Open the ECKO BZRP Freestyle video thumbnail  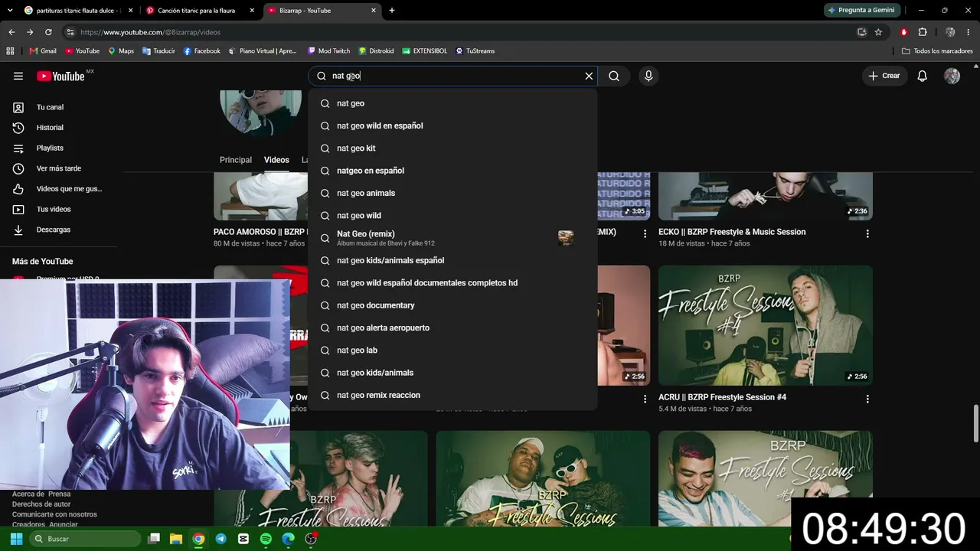point(766,197)
